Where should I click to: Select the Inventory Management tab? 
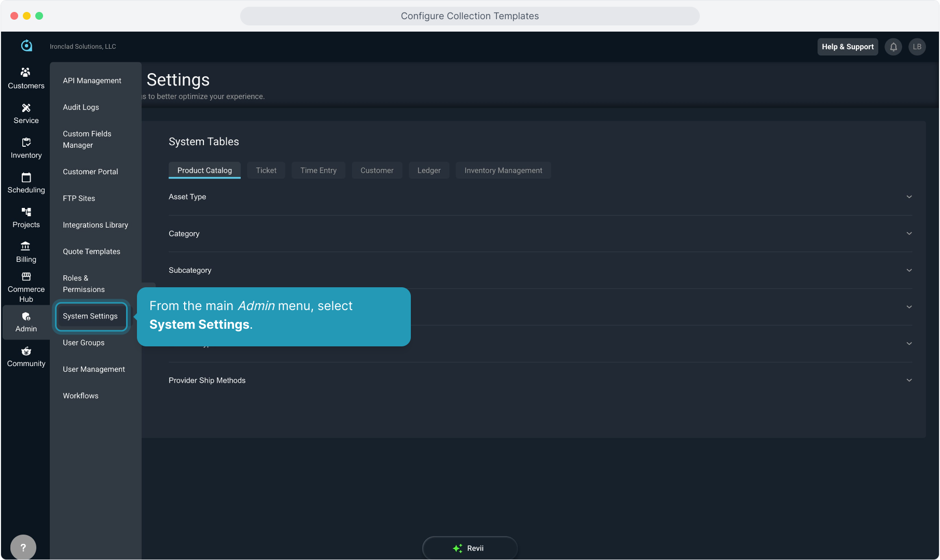(503, 171)
